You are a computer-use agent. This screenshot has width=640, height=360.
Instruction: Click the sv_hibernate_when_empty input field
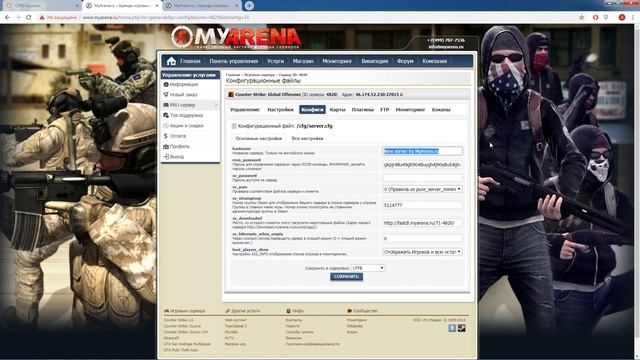[422, 238]
